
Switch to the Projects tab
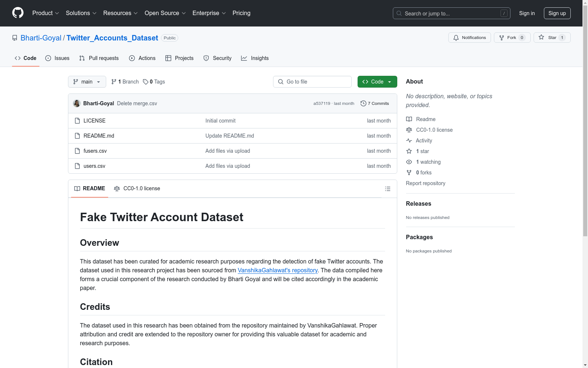coord(179,58)
